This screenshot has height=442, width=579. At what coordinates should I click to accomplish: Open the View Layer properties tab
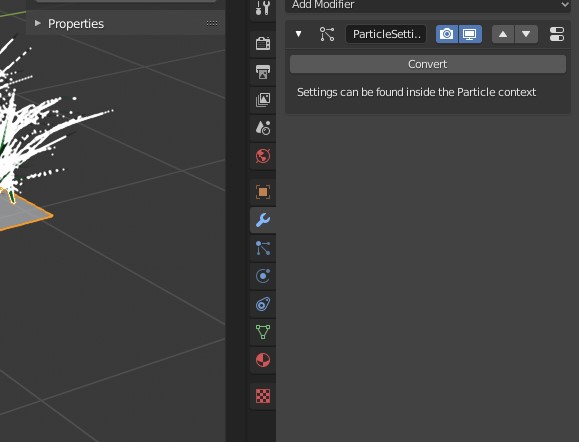tap(263, 100)
